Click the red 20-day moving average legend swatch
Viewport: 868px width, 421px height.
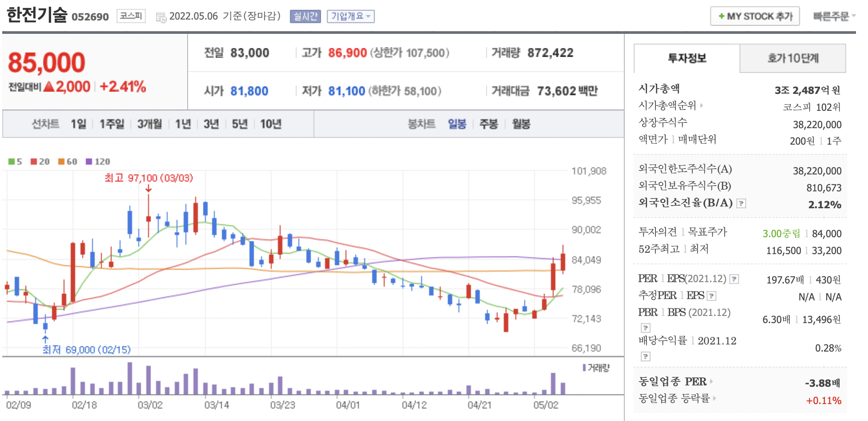coord(34,162)
